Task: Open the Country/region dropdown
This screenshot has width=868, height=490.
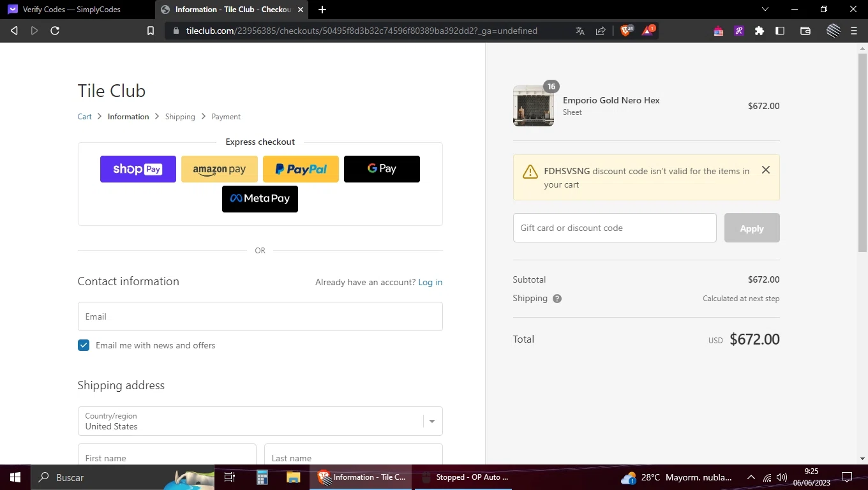Action: point(260,421)
